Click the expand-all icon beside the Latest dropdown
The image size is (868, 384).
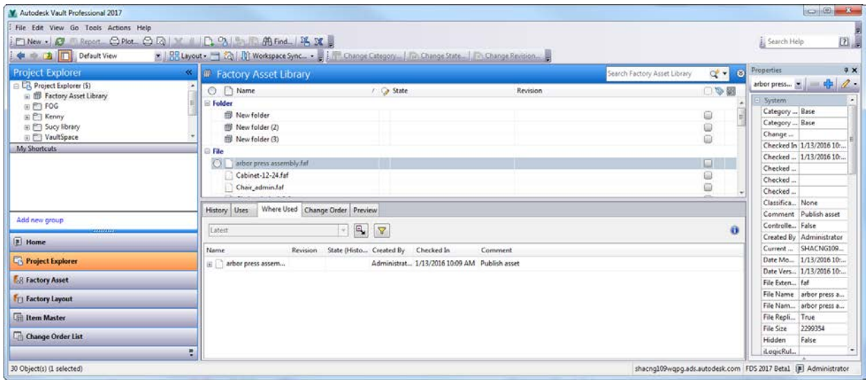click(x=361, y=229)
